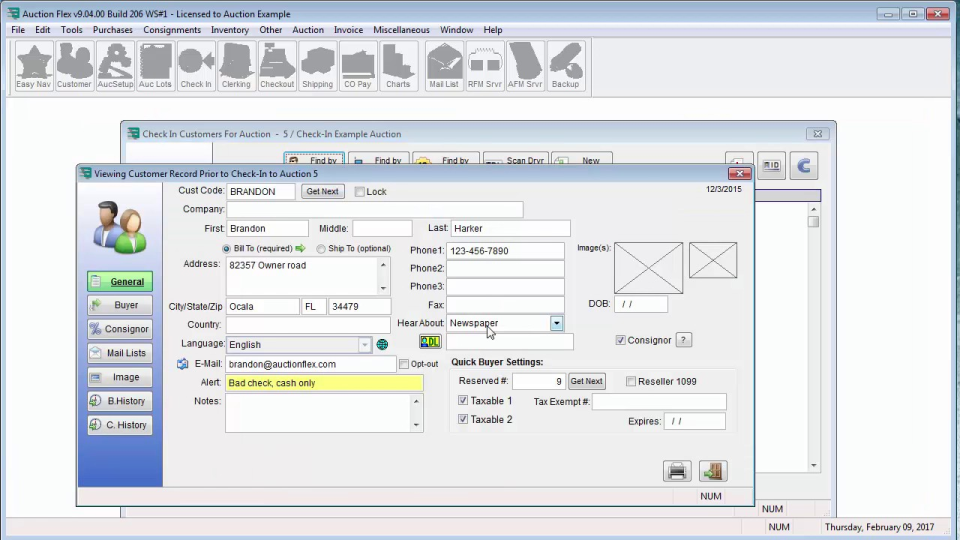This screenshot has height=540, width=960.
Task: Select the Ship To (optional) radio button
Action: coord(321,249)
